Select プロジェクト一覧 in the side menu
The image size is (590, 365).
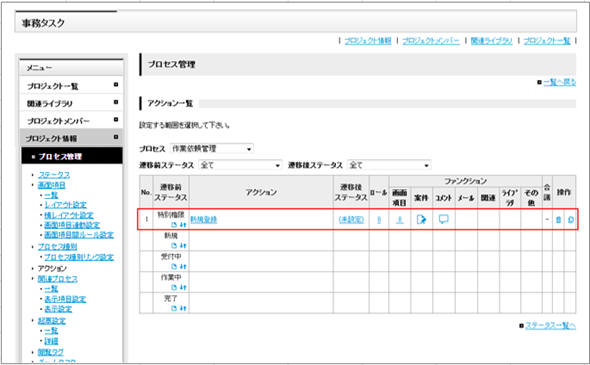[x=71, y=86]
